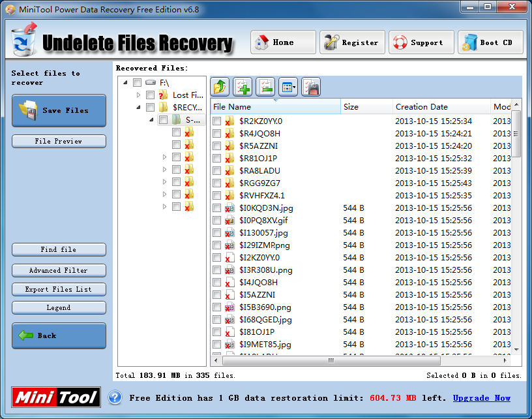Screen dimensions: 532x419
Task: Select the $I81OJ1P file row
Action: 361,332
